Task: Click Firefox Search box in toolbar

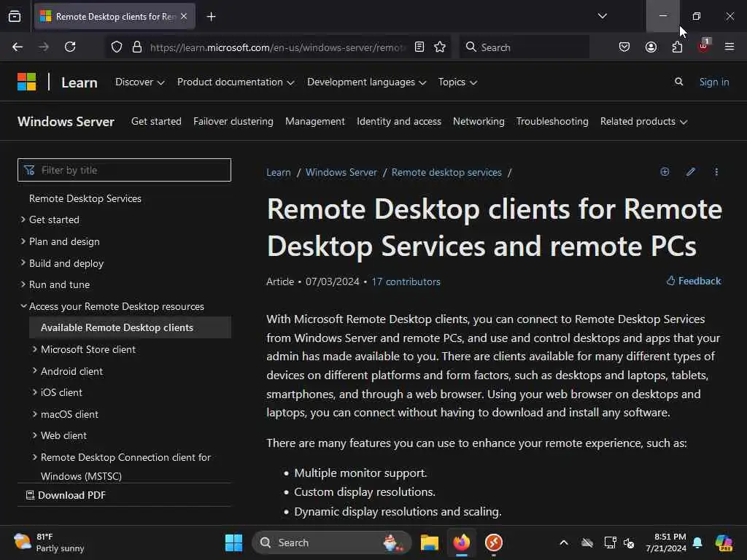Action: click(x=524, y=47)
